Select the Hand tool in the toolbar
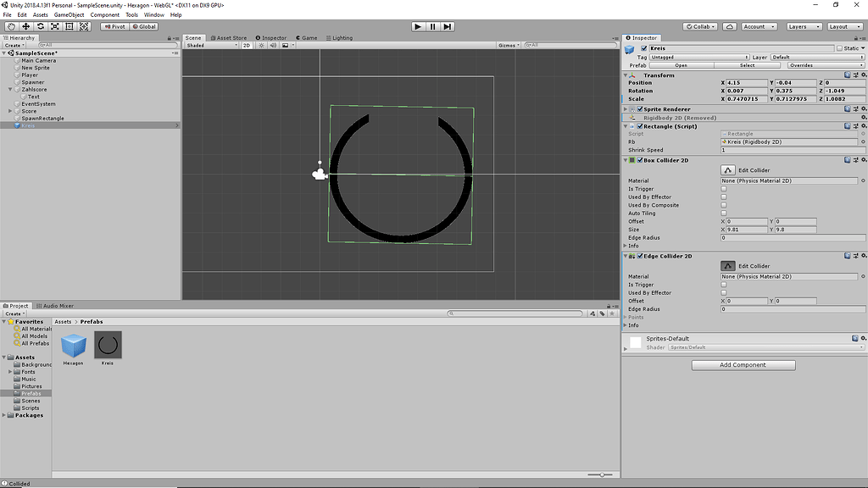 click(x=11, y=26)
